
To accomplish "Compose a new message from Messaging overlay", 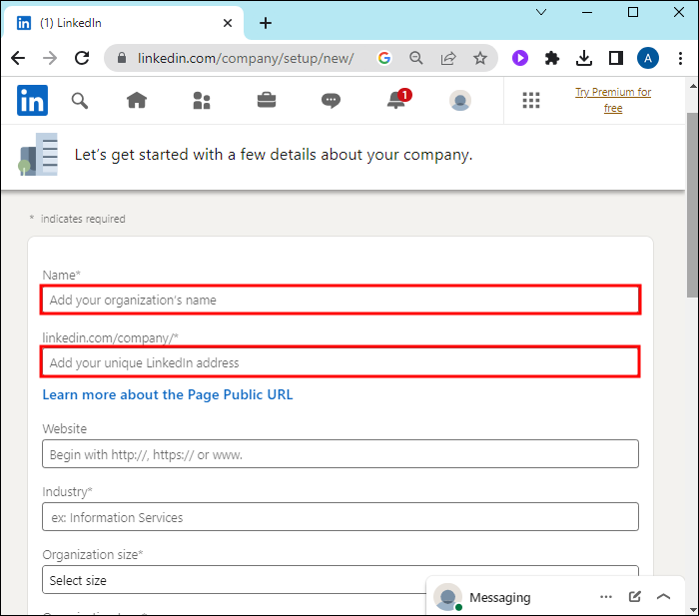I will [635, 596].
